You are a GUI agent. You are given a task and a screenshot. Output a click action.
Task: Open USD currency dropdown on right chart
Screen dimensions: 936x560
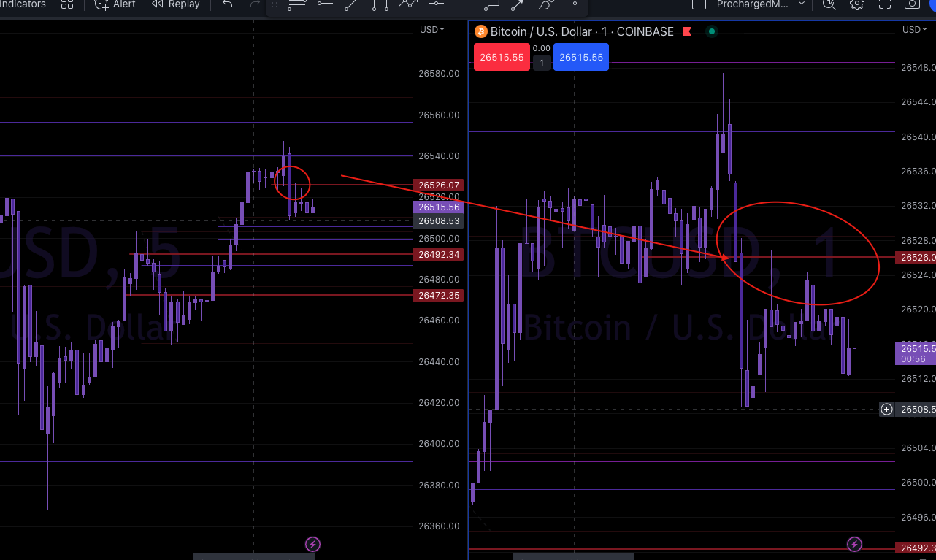[915, 30]
